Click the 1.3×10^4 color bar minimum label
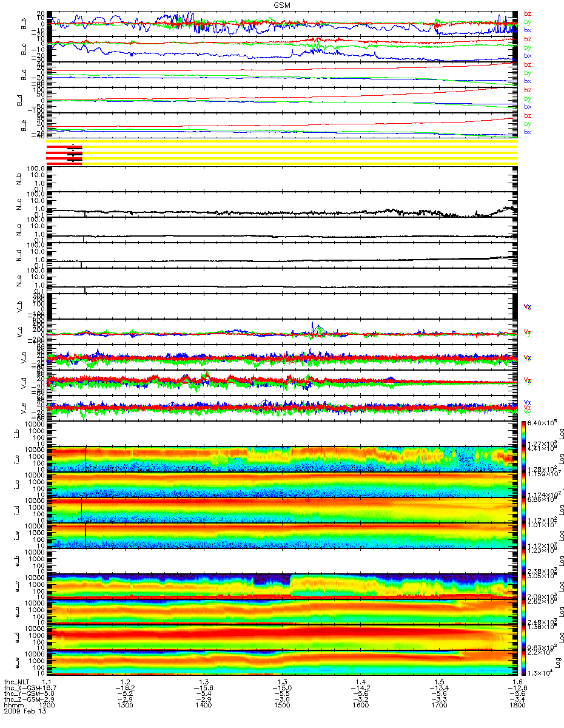Image resolution: width=564 pixels, height=728 pixels. click(x=541, y=672)
